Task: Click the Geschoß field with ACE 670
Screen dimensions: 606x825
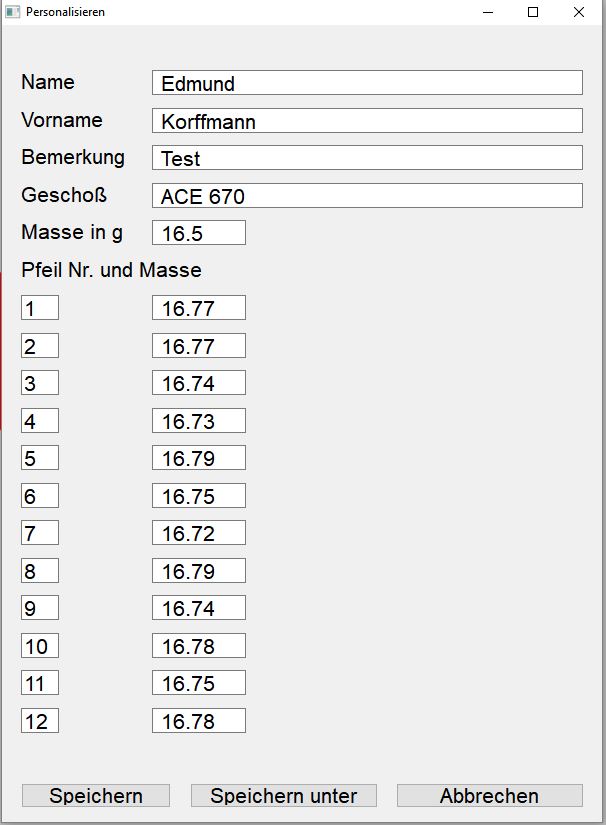Action: [x=367, y=196]
